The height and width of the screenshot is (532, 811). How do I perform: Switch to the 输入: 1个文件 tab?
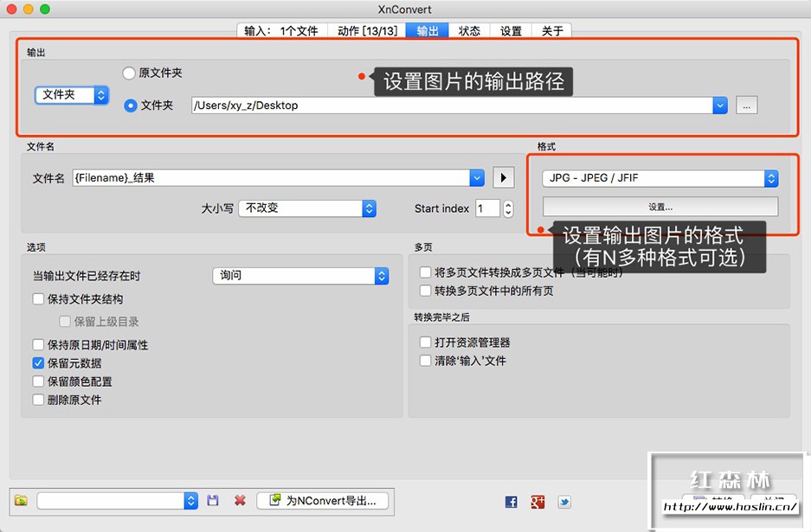click(x=281, y=31)
